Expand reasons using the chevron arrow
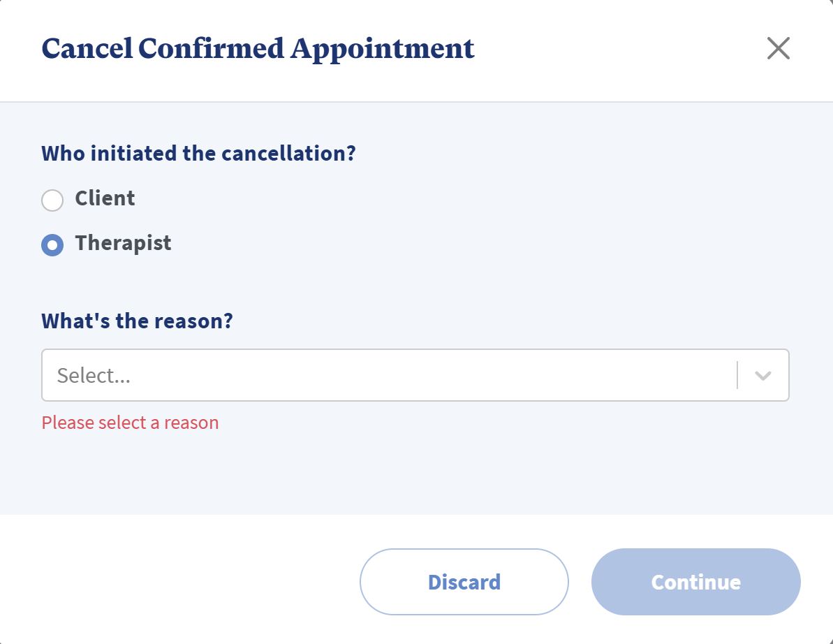Image resolution: width=833 pixels, height=644 pixels. [x=762, y=375]
